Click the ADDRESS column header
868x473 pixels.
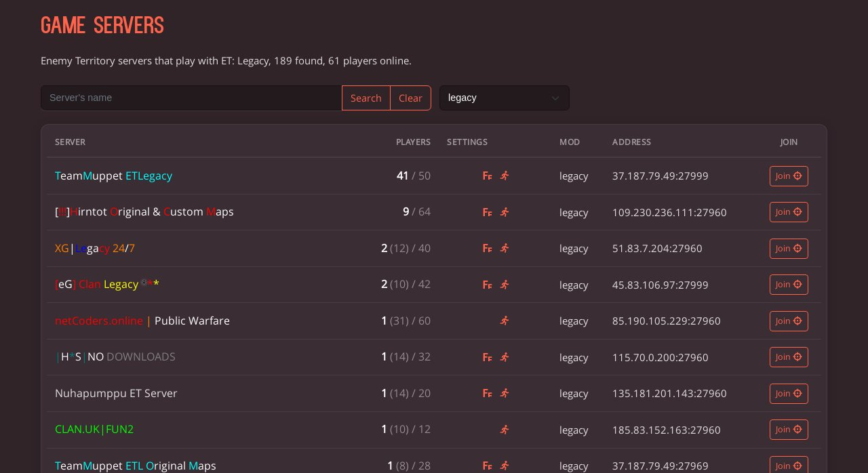click(631, 142)
